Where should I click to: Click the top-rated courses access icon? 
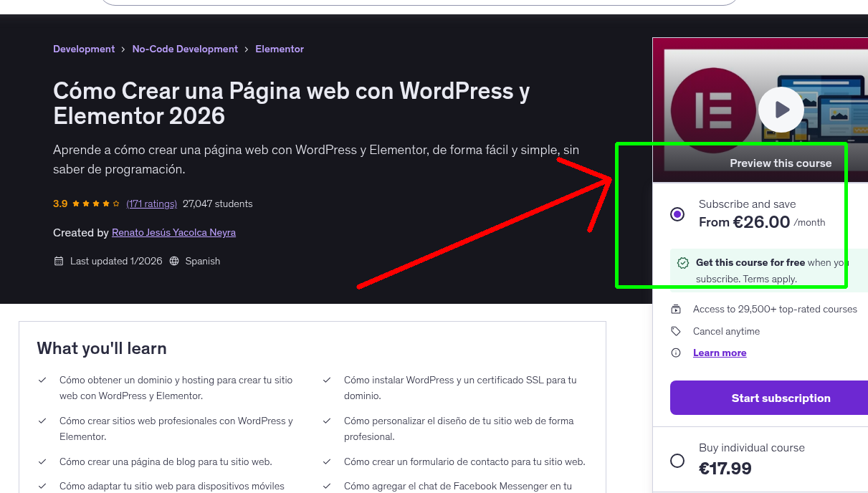[676, 310]
